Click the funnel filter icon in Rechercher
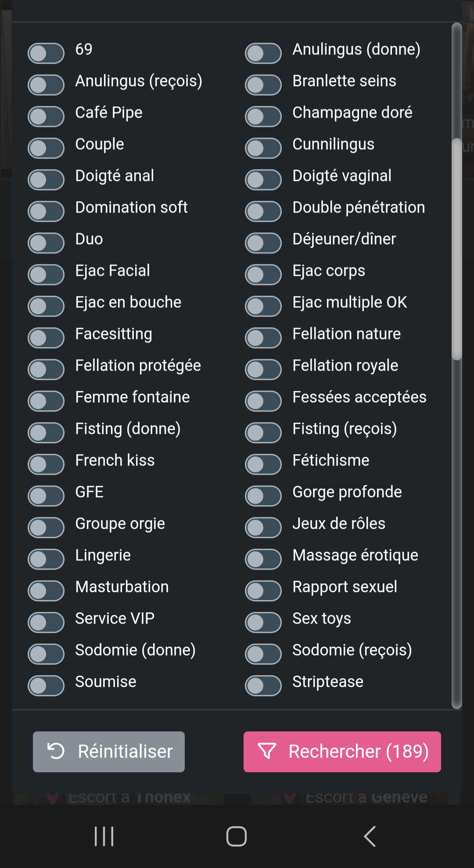Image resolution: width=474 pixels, height=868 pixels. [267, 751]
